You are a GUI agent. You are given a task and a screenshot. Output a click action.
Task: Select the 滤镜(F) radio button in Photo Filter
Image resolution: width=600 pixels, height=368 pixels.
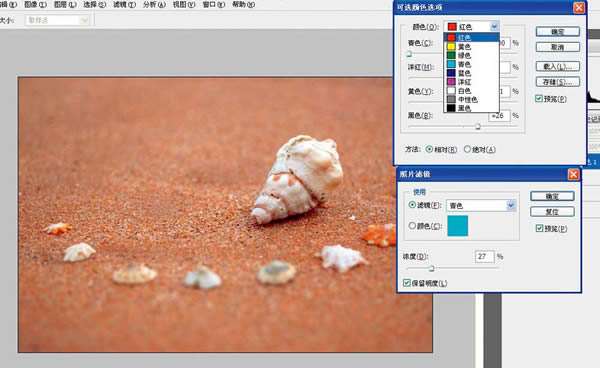pyautogui.click(x=412, y=205)
